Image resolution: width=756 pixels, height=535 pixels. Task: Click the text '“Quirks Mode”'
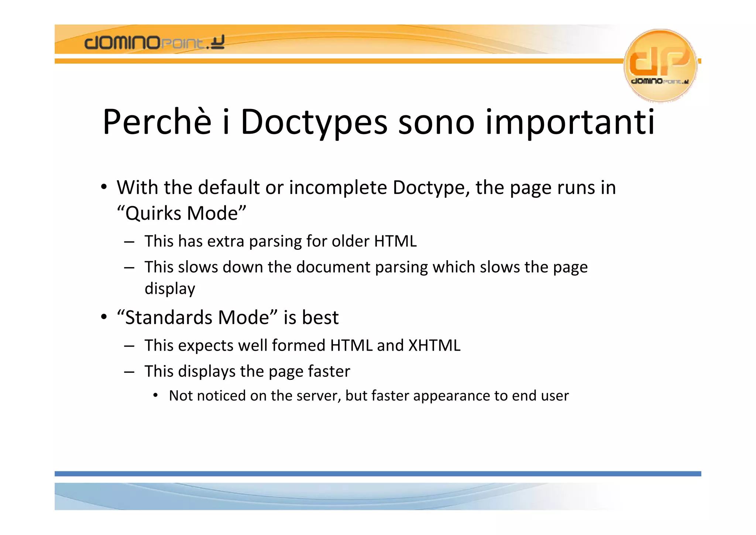181,213
